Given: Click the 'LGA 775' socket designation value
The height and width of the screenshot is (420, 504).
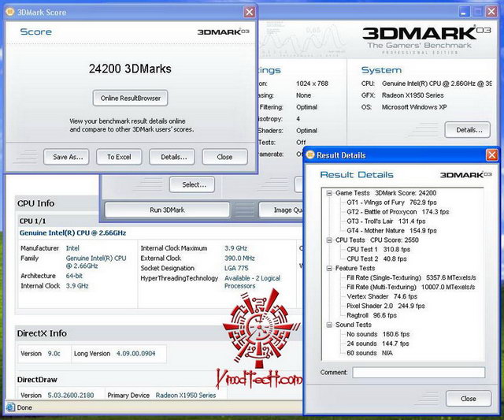Looking at the screenshot, I should click(x=236, y=268).
